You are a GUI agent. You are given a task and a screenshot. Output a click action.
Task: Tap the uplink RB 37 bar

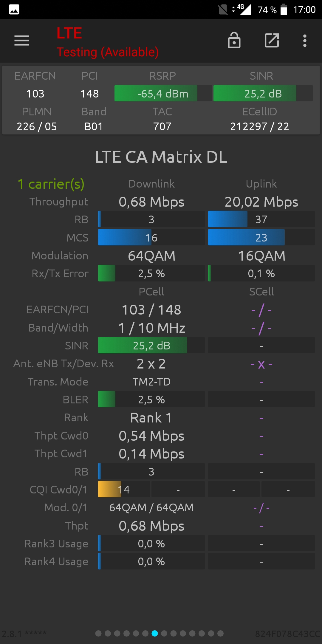point(261,219)
